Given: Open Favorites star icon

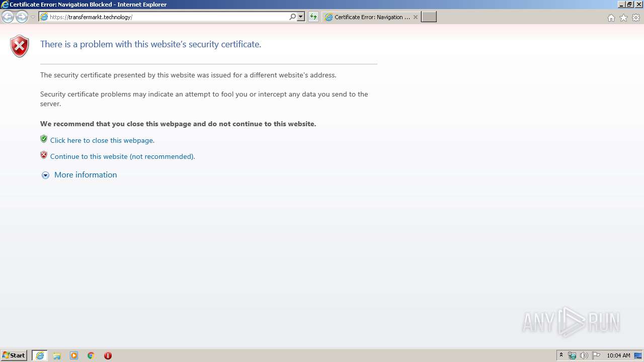Looking at the screenshot, I should coord(623,18).
